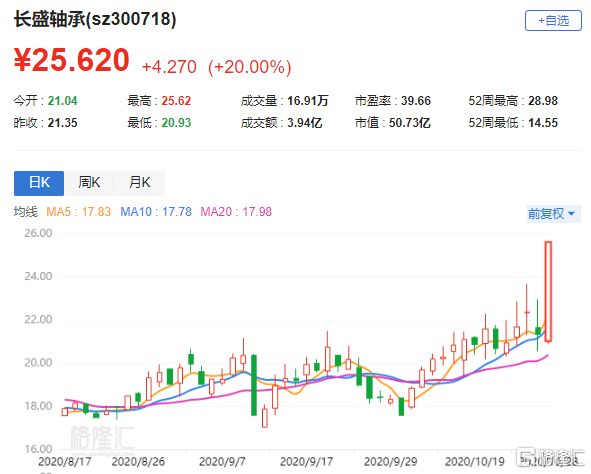
Task: Click 最低 value 20.93
Action: click(x=176, y=122)
